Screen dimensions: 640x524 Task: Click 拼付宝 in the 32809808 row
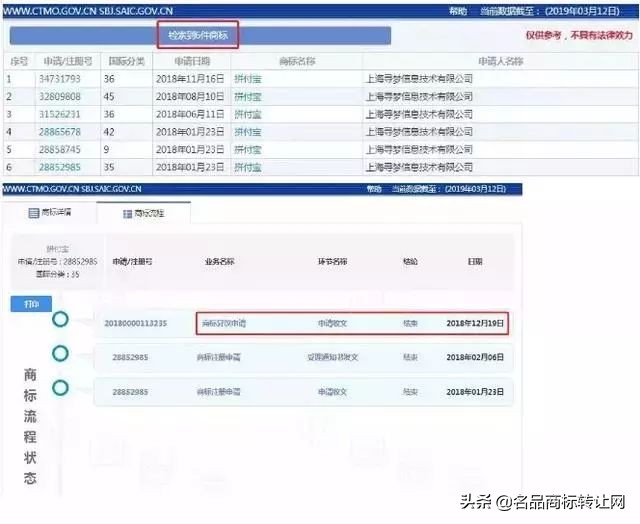(248, 97)
